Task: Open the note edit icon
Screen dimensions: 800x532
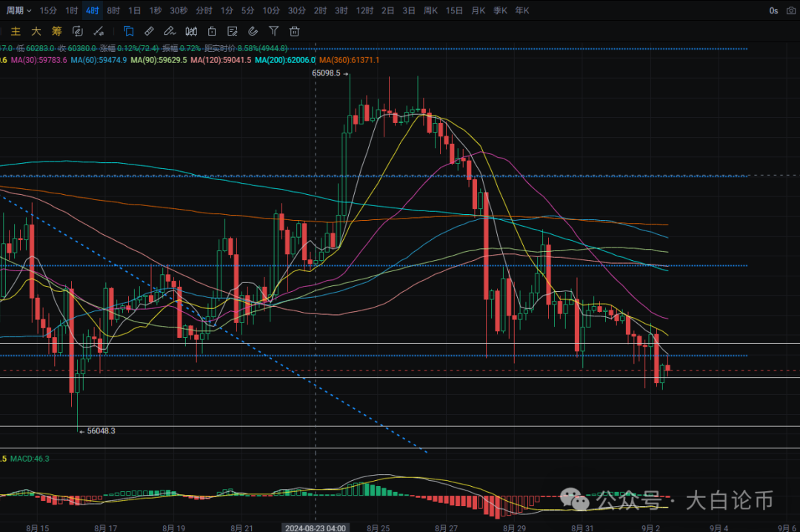Action: click(x=233, y=32)
